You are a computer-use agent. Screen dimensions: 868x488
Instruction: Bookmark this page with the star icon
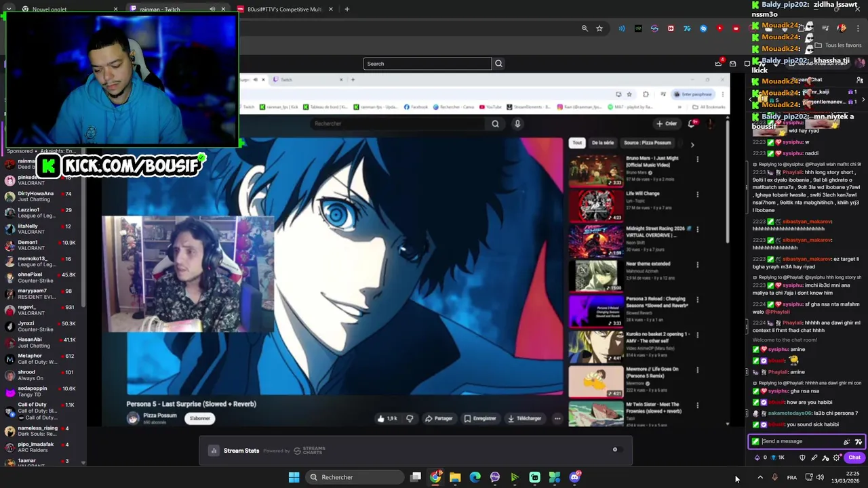(x=599, y=28)
